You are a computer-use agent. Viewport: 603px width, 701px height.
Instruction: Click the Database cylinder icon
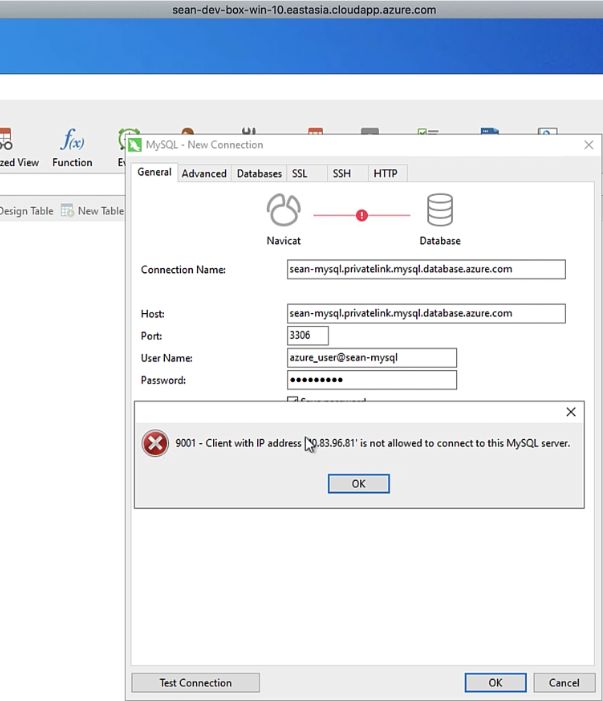[439, 212]
